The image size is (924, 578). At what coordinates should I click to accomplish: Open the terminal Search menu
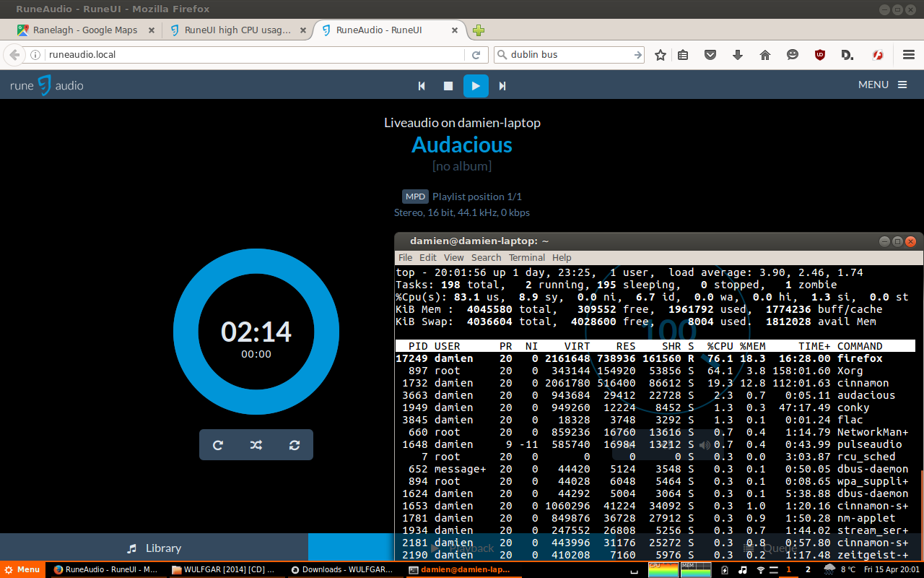[487, 257]
